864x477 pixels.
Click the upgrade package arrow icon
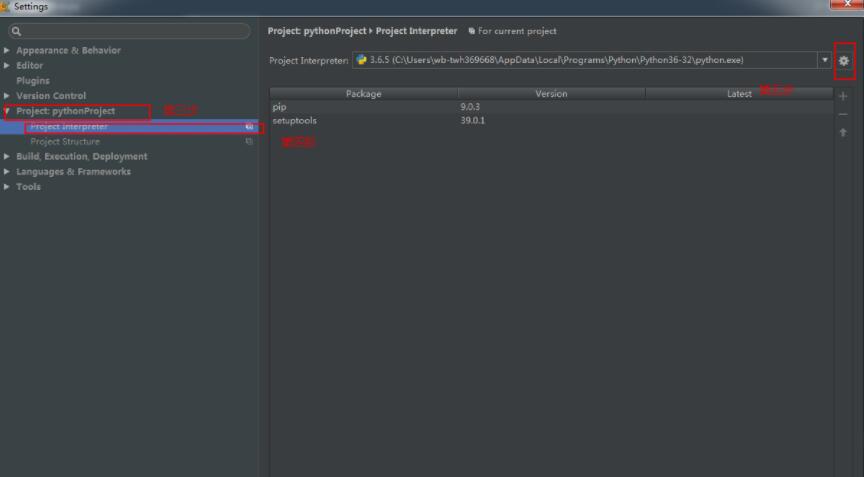click(x=843, y=132)
